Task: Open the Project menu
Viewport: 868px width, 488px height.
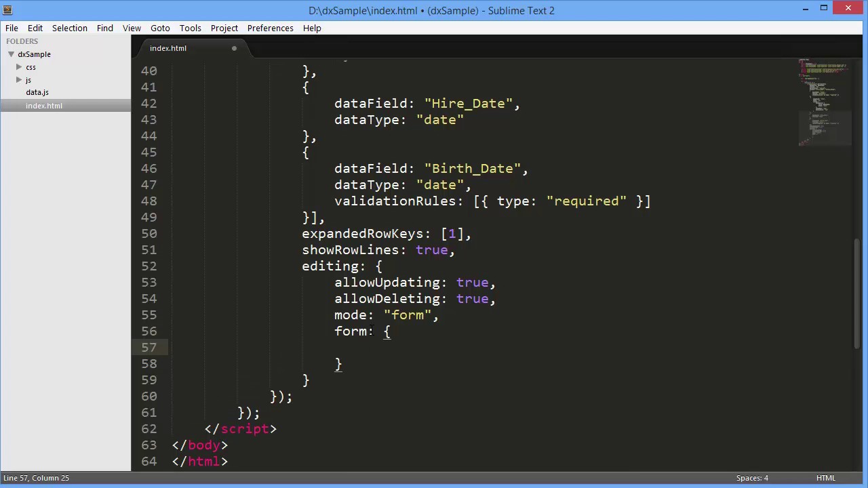Action: 224,28
